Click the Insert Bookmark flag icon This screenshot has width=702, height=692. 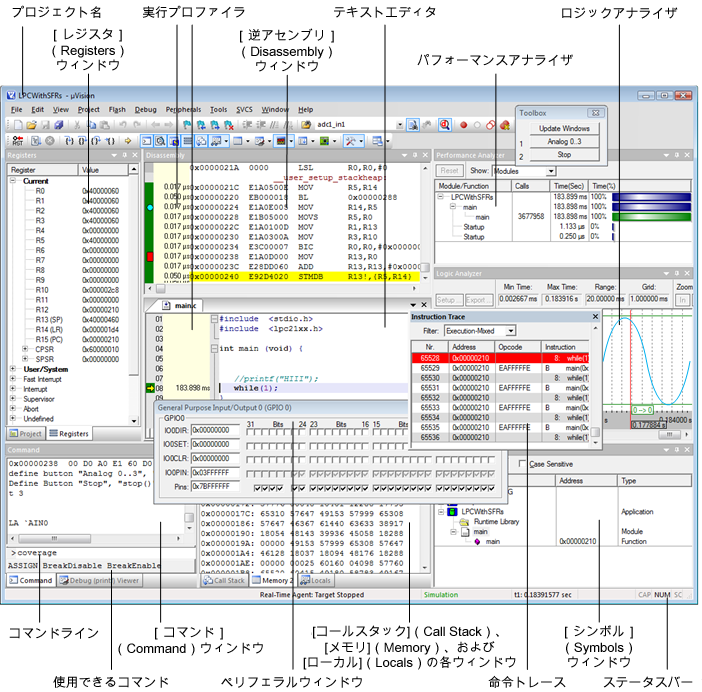[187, 125]
